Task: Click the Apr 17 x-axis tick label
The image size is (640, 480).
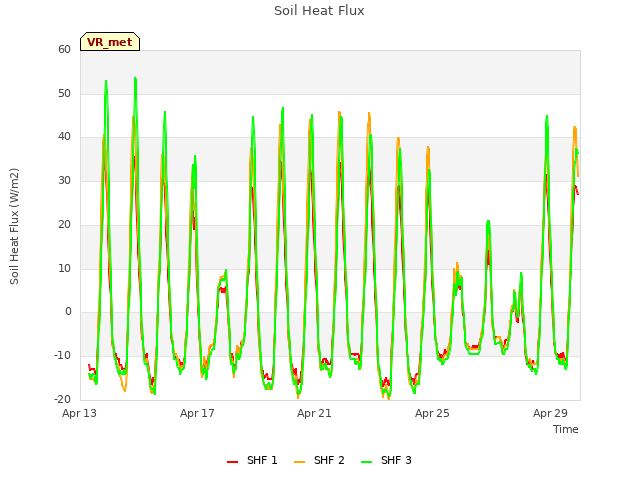Action: [x=197, y=413]
